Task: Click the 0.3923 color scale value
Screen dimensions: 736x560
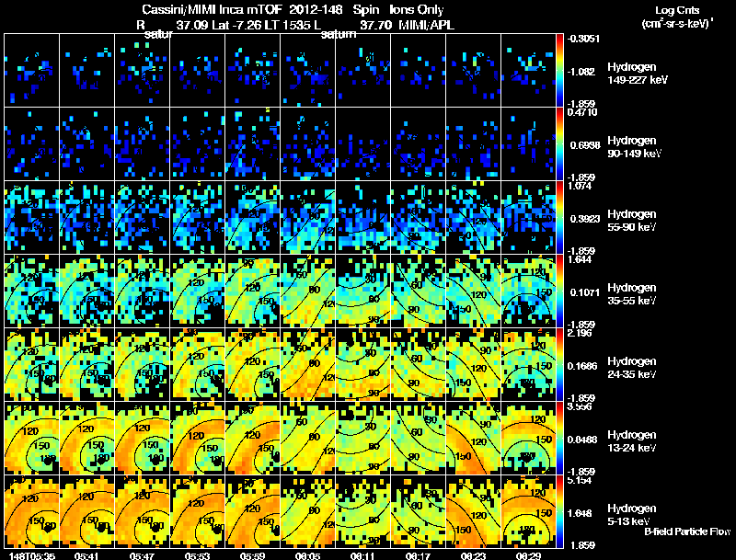Action: [x=585, y=219]
